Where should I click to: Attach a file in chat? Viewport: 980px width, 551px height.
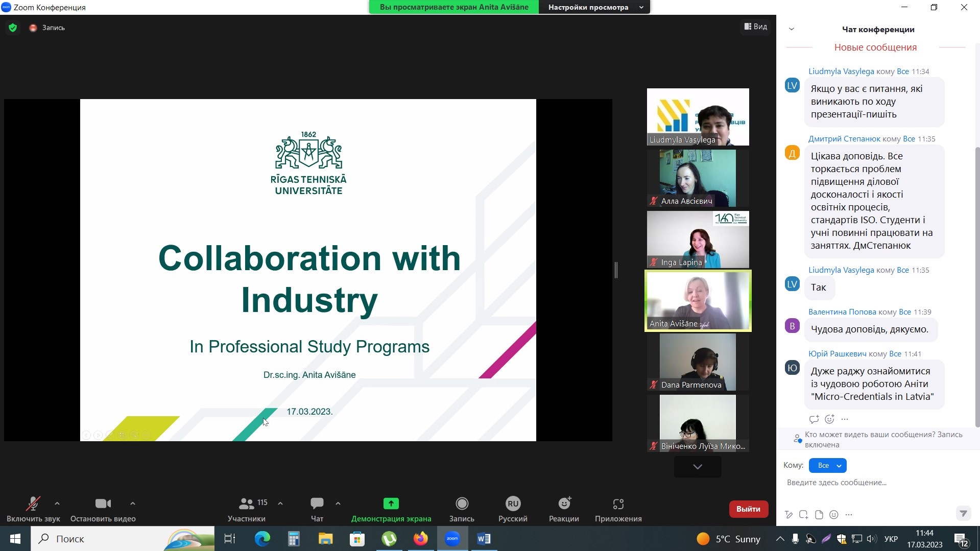point(819,515)
